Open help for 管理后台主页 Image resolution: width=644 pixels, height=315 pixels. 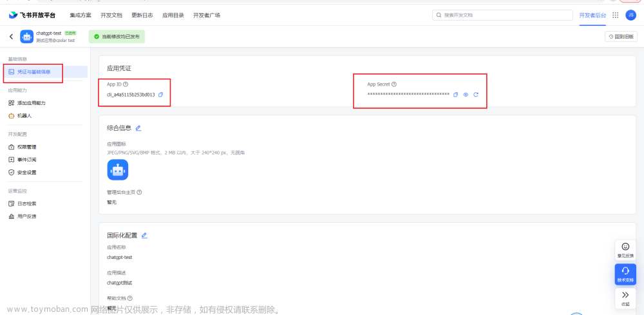[x=139, y=192]
